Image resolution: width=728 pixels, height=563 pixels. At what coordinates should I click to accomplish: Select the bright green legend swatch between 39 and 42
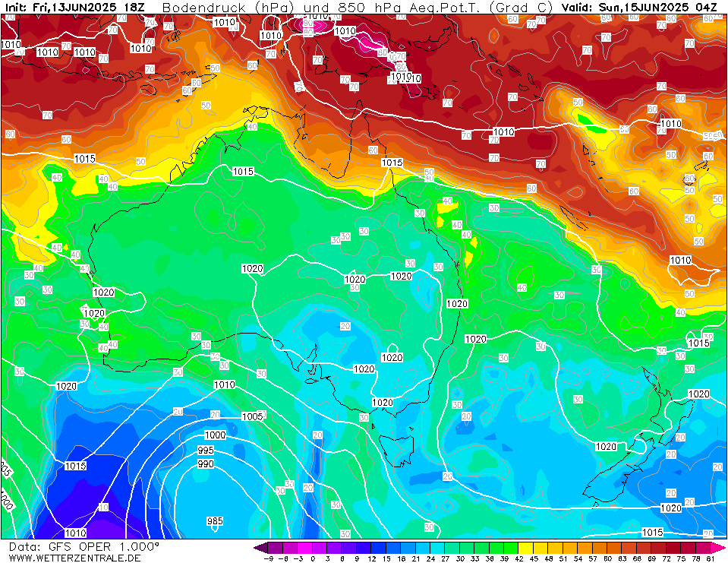511,548
